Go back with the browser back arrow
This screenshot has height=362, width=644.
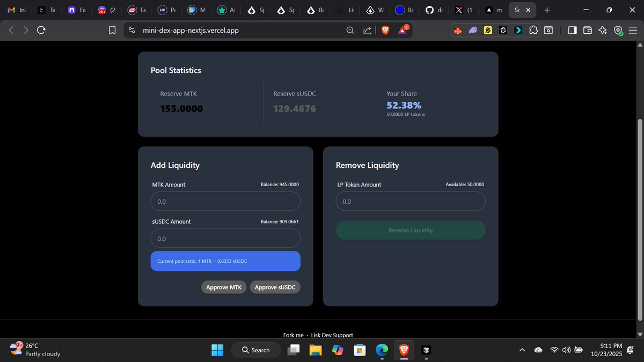pyautogui.click(x=11, y=31)
